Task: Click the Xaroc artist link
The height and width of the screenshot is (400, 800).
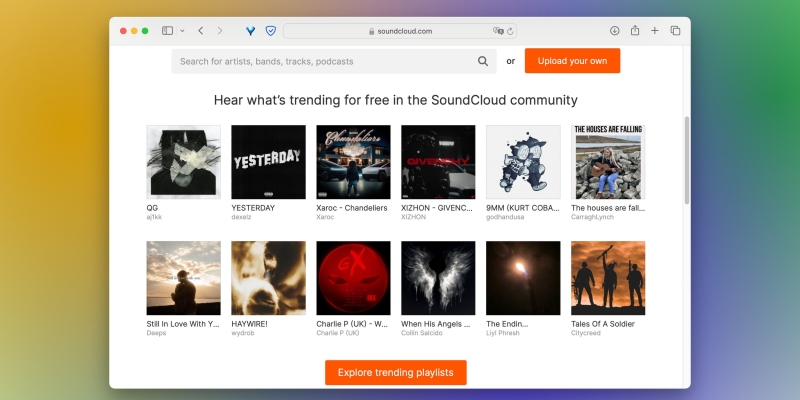Action: click(326, 216)
